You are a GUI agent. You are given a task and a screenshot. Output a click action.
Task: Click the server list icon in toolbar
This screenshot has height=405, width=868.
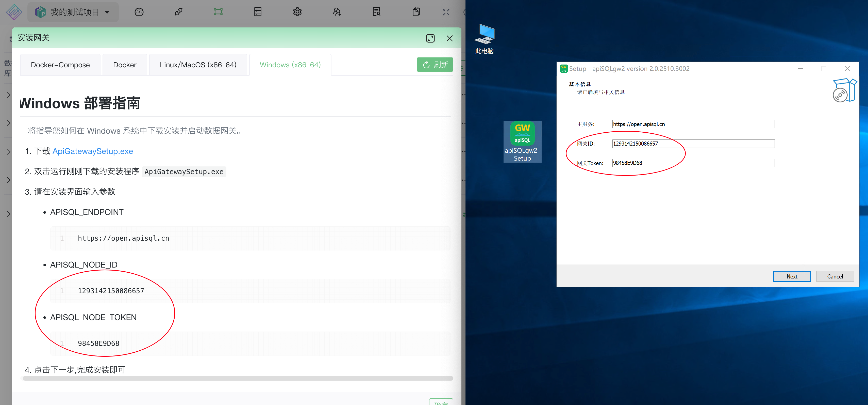pyautogui.click(x=258, y=12)
